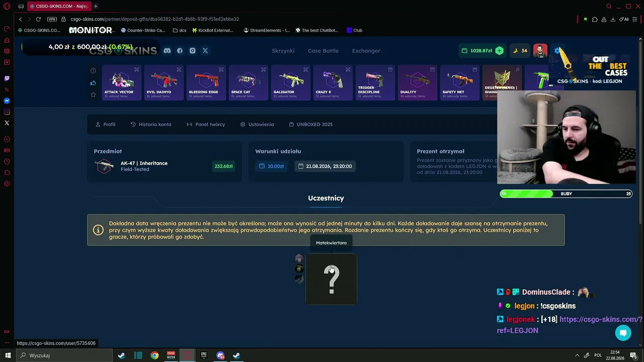Open the Discord link in the site header

coord(167,51)
